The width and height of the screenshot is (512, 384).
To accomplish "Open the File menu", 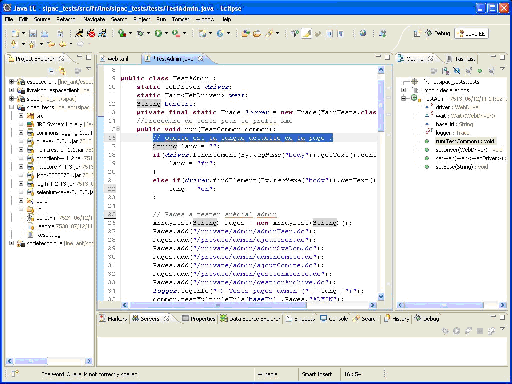I will point(9,19).
